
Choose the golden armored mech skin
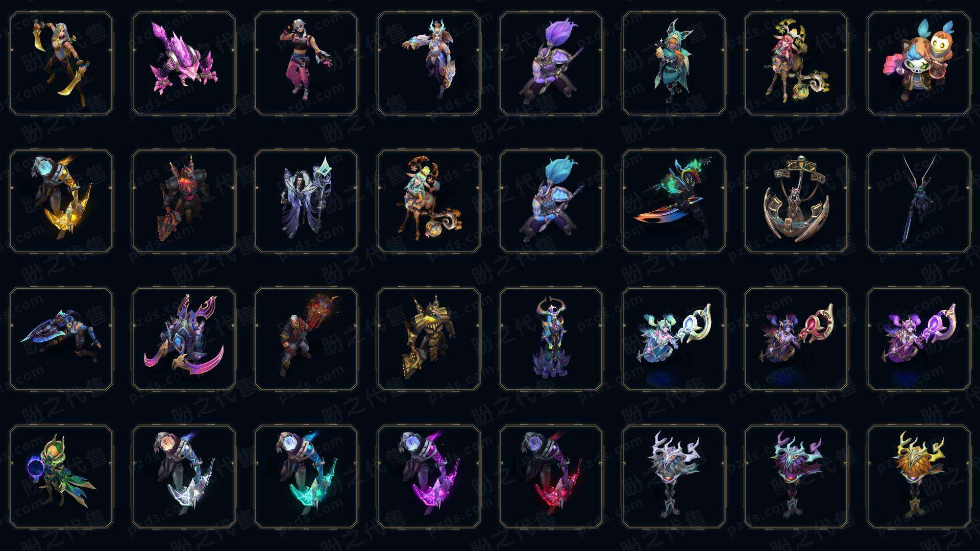click(429, 339)
